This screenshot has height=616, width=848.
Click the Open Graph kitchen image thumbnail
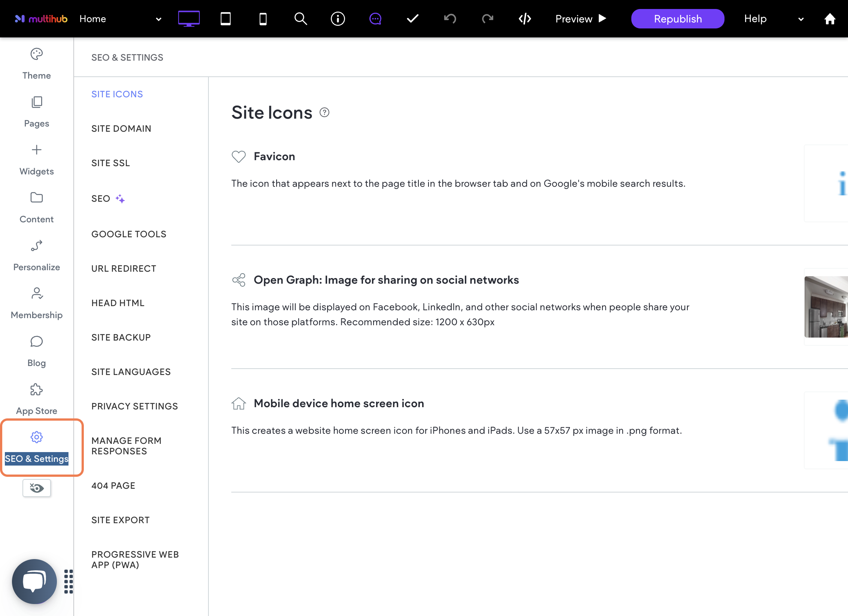click(x=826, y=307)
